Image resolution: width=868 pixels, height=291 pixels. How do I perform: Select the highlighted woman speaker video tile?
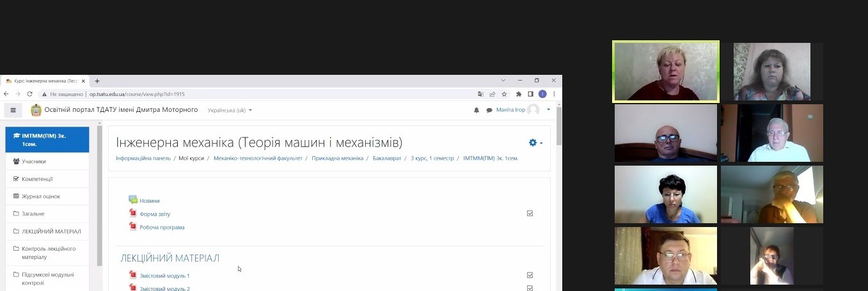click(x=666, y=72)
